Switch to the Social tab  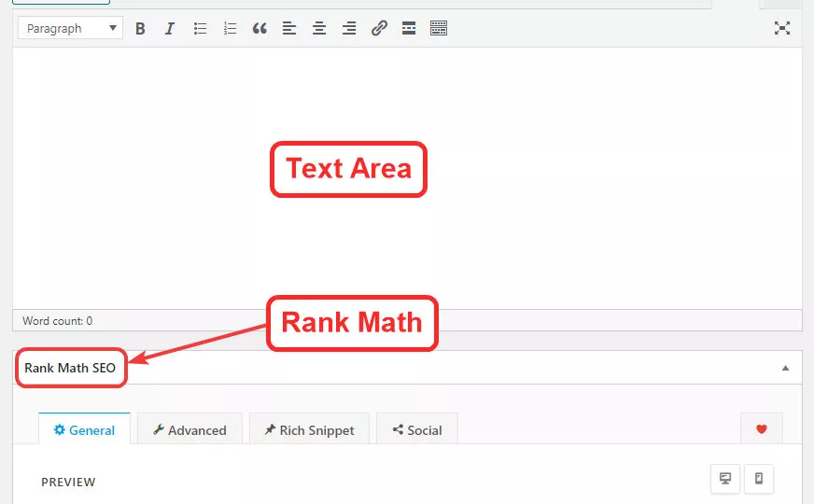click(x=417, y=429)
